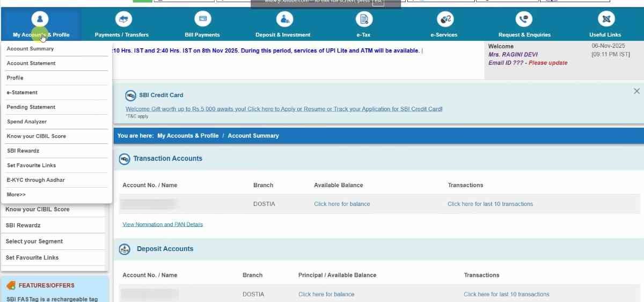Click the My Accounts & Profile icon
The width and height of the screenshot is (644, 302).
[40, 19]
